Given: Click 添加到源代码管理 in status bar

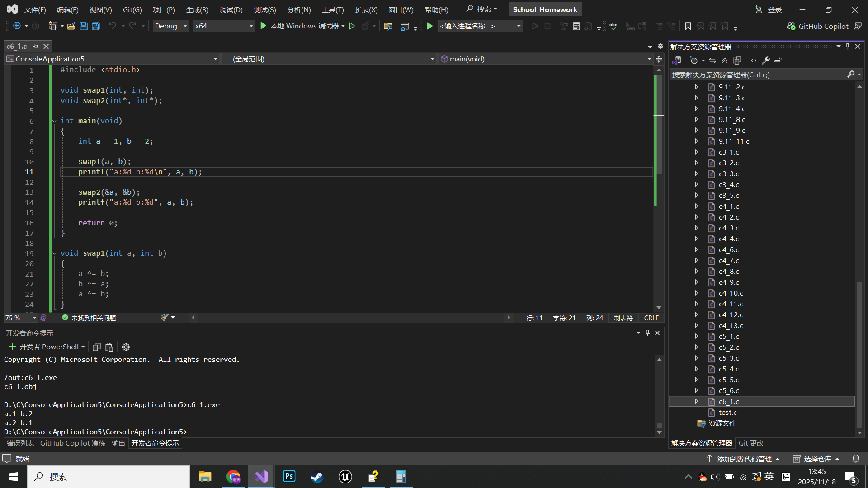Looking at the screenshot, I should click(744, 459).
